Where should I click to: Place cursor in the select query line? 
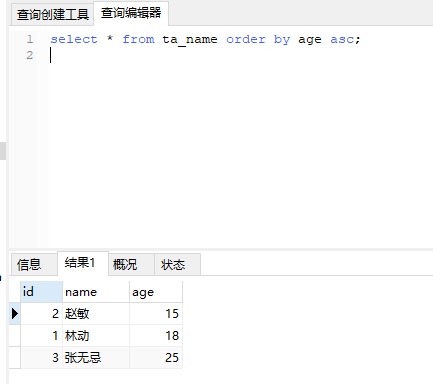click(205, 39)
